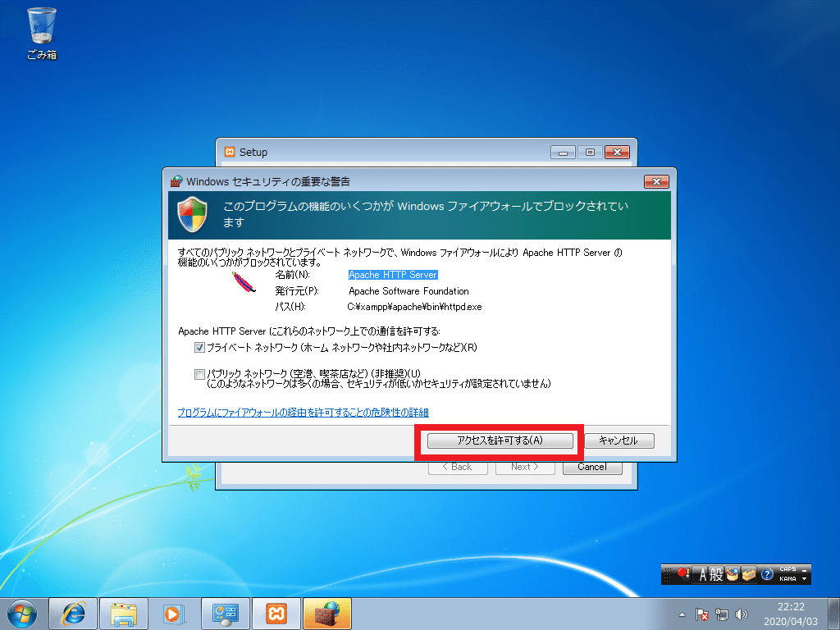Switch to the firewall alert taskbar button
Screen dimensions: 840x630
(x=326, y=614)
